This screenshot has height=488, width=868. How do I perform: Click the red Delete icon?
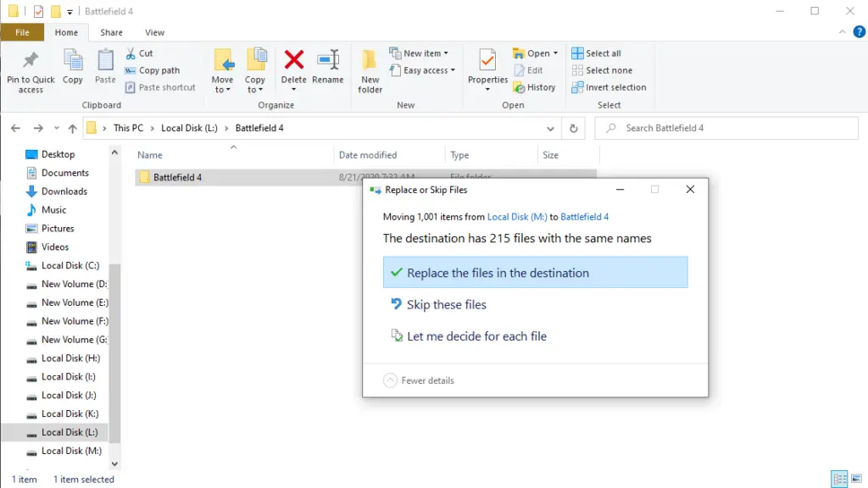[x=294, y=60]
